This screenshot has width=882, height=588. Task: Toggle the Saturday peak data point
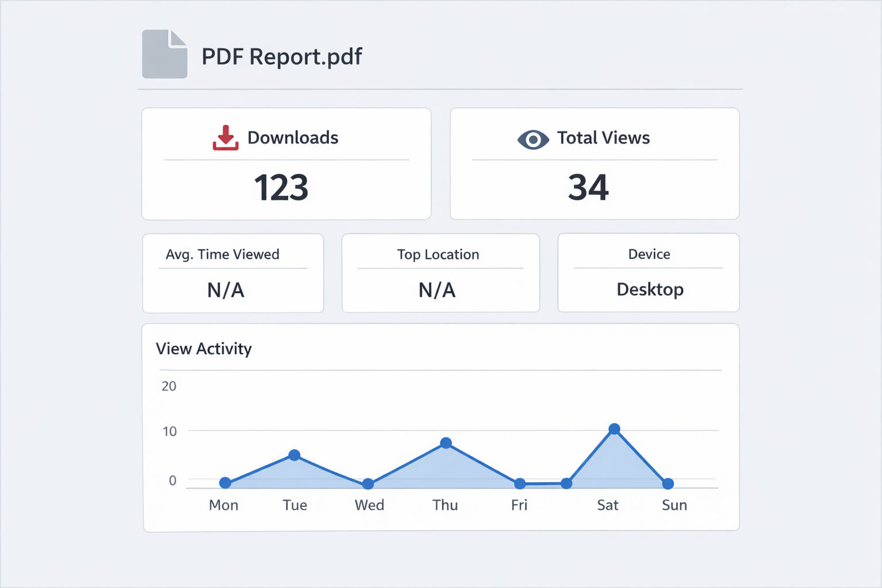[614, 428]
